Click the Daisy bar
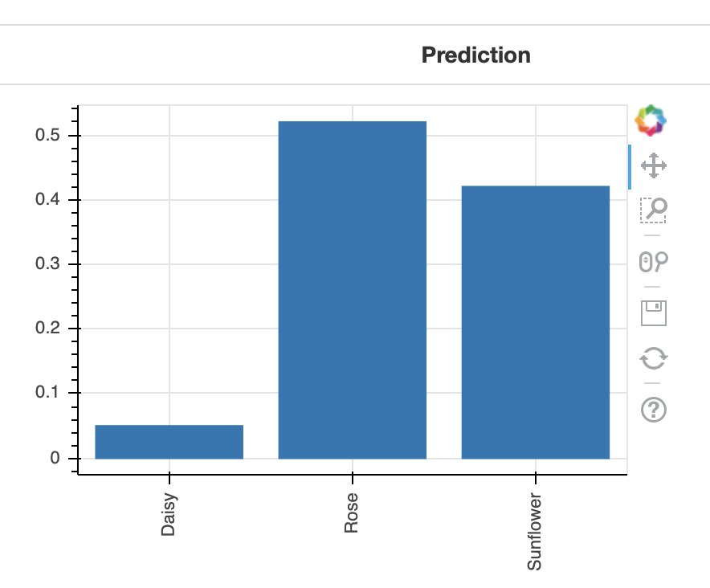This screenshot has width=710, height=588. click(x=169, y=442)
